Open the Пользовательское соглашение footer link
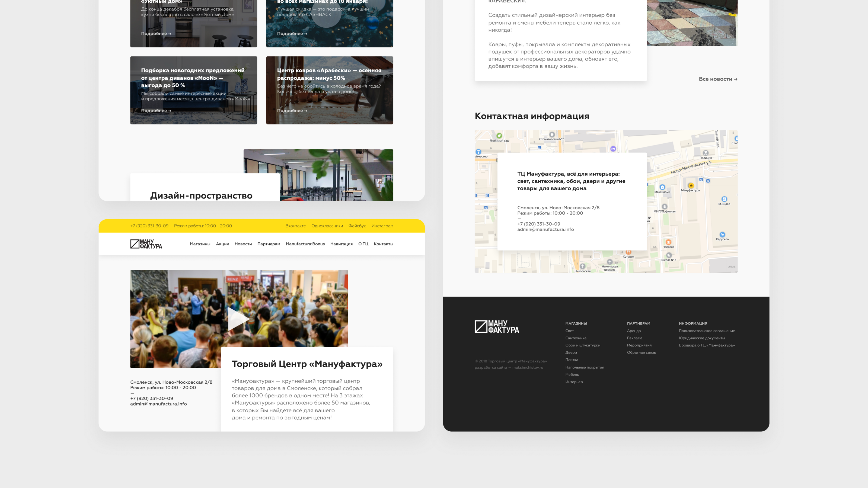 pos(707,331)
